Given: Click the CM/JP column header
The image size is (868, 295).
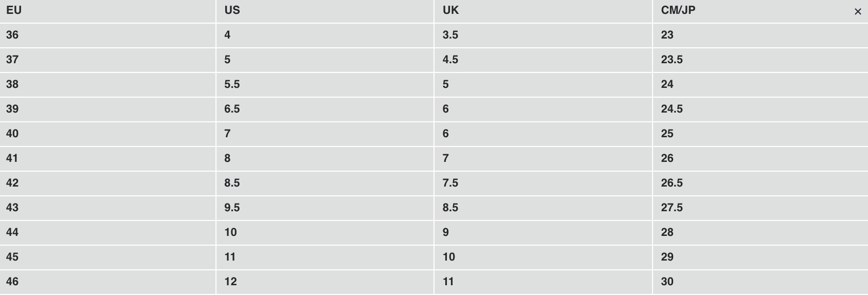Looking at the screenshot, I should coord(678,10).
